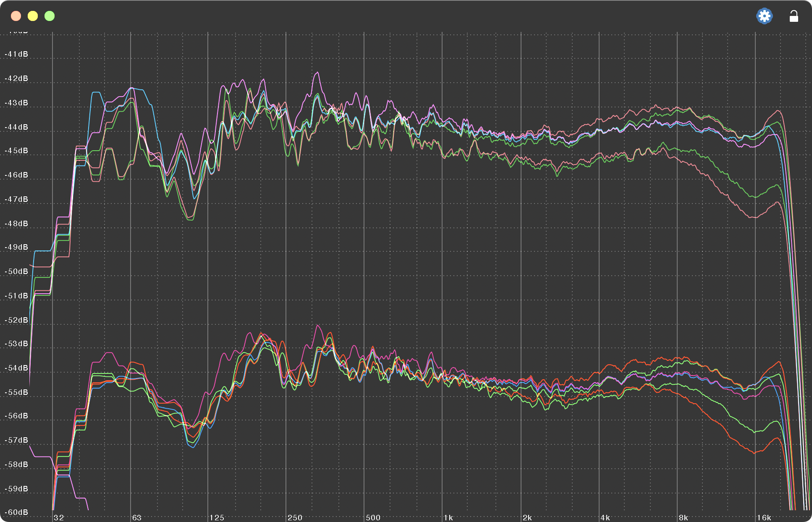Viewport: 812px width, 522px height.
Task: Select the 4k frequency label
Action: click(x=605, y=517)
